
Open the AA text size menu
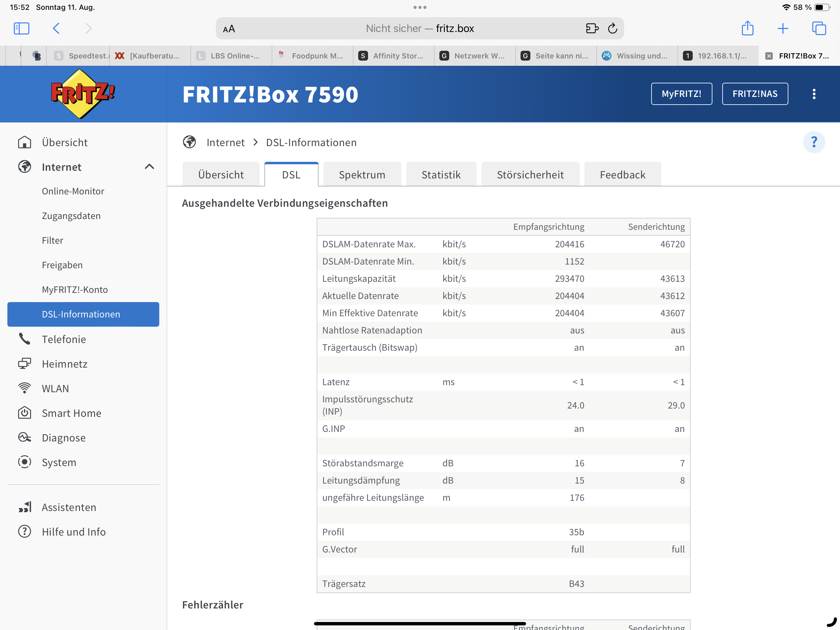tap(229, 29)
